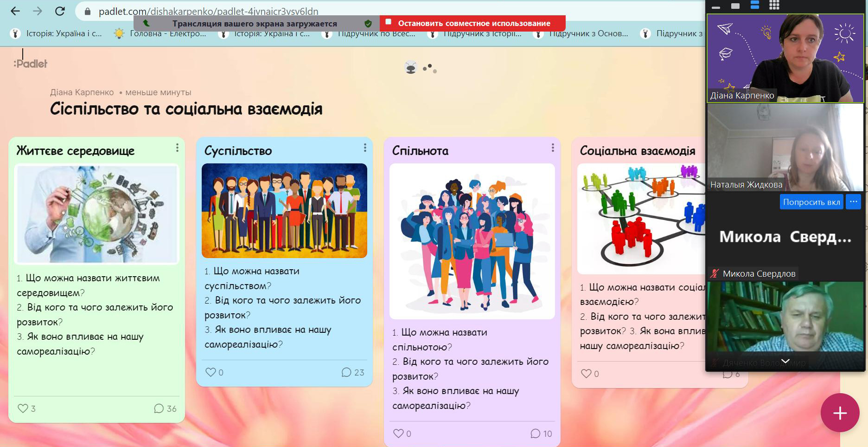Select Наталья Жидкова's video tile
The height and width of the screenshot is (447, 868).
coord(785,147)
